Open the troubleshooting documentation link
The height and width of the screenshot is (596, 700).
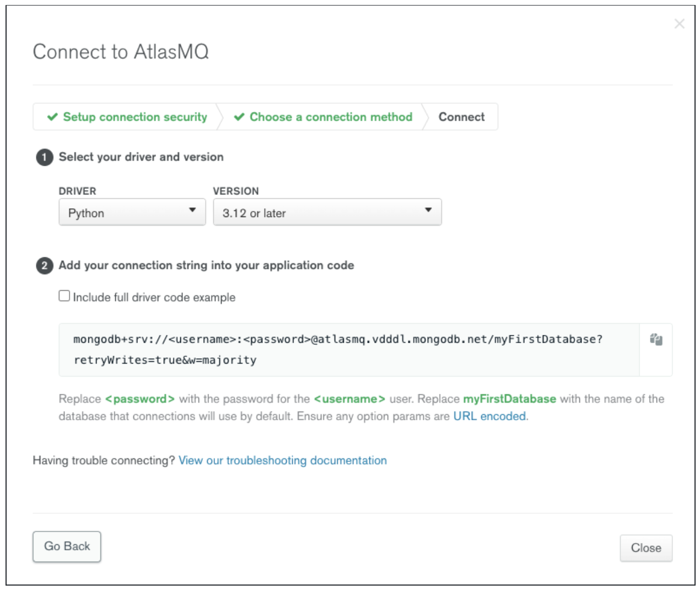click(283, 460)
